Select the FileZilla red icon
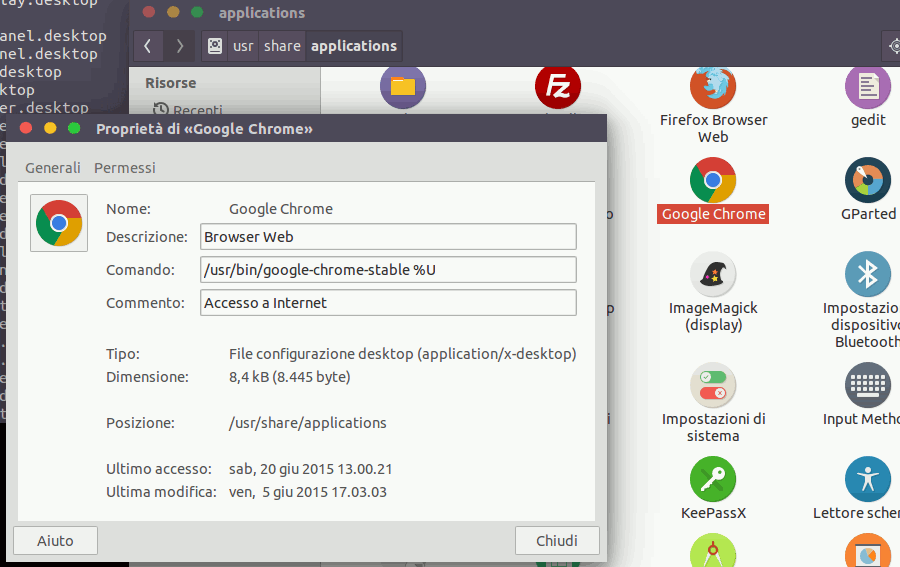 [558, 87]
